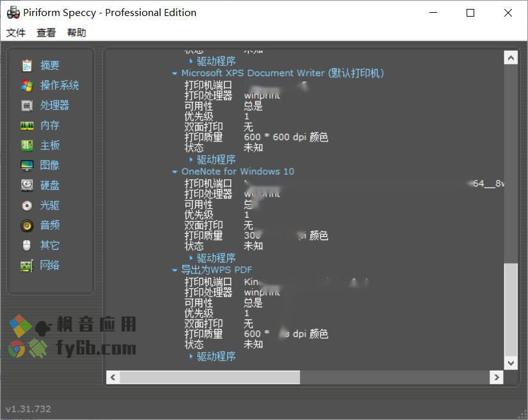Image resolution: width=528 pixels, height=420 pixels.
Task: Open the 摘要 summary section icon
Action: coord(27,65)
